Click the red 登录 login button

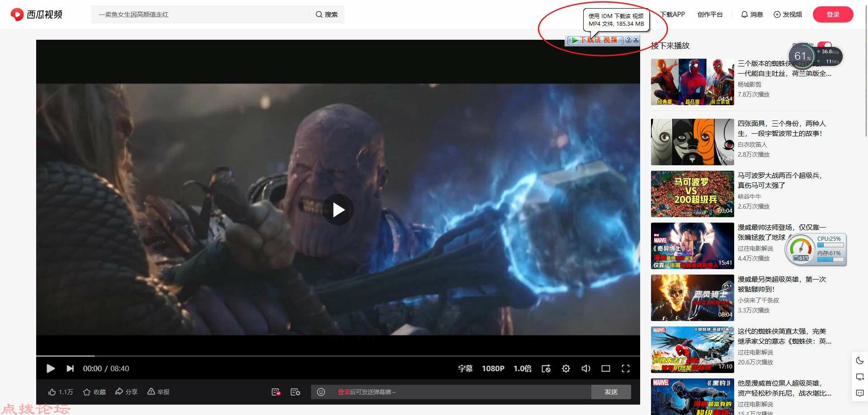(833, 14)
